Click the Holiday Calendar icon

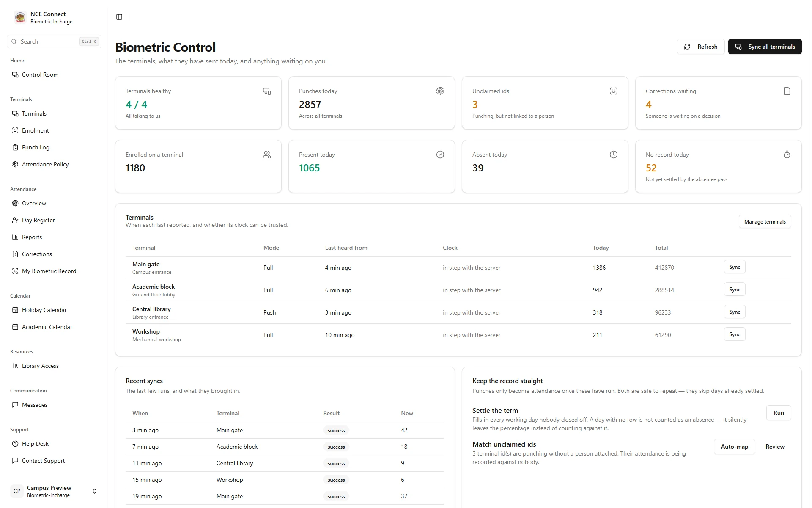(15, 310)
